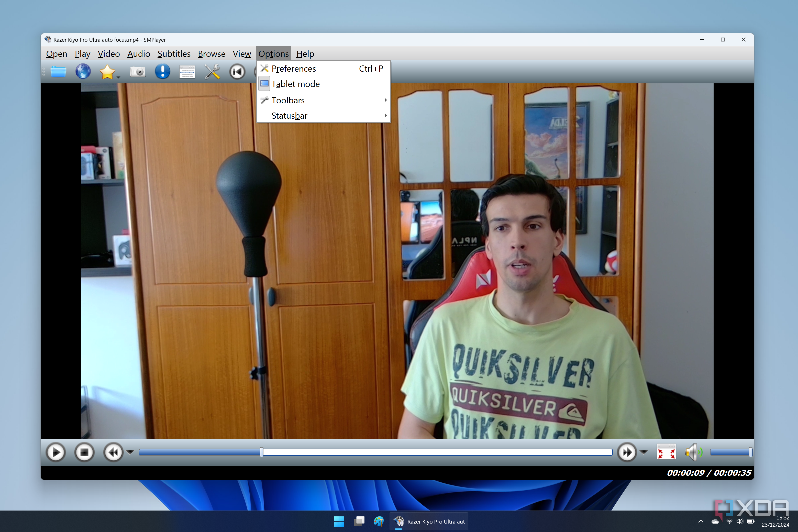The height and width of the screenshot is (532, 798).
Task: Click the volume slider
Action: point(731,452)
